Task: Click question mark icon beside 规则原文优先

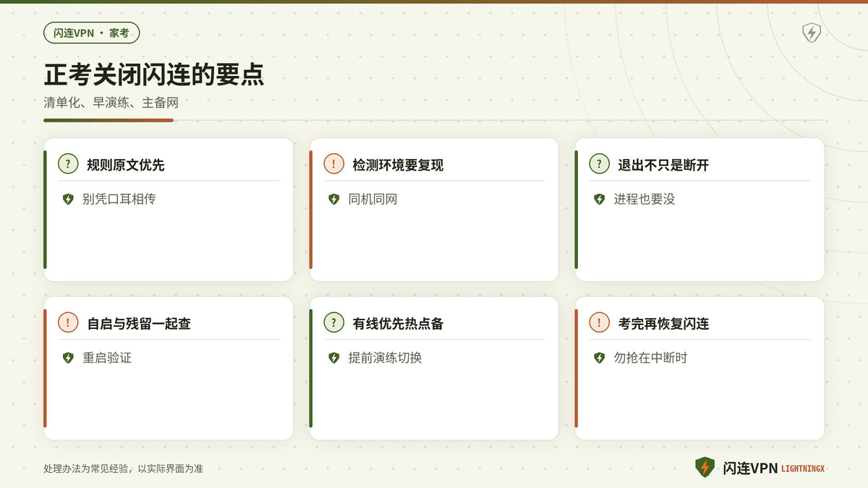Action: [x=68, y=164]
